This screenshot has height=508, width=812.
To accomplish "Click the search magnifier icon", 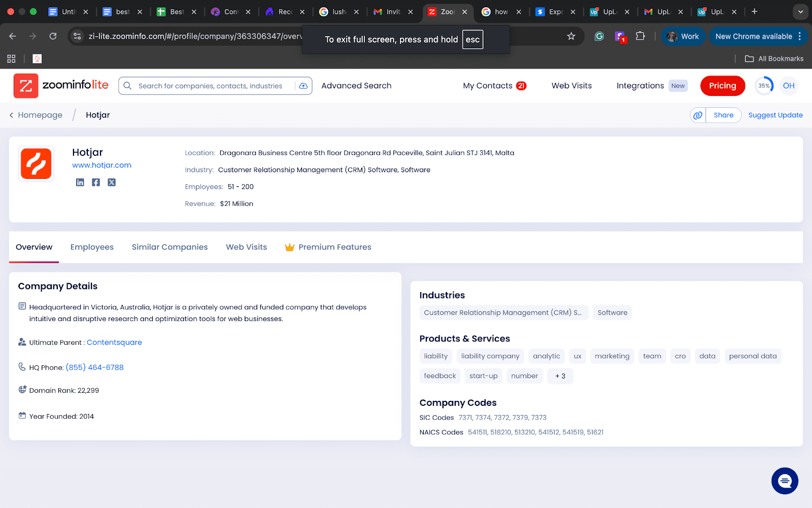I will (127, 85).
